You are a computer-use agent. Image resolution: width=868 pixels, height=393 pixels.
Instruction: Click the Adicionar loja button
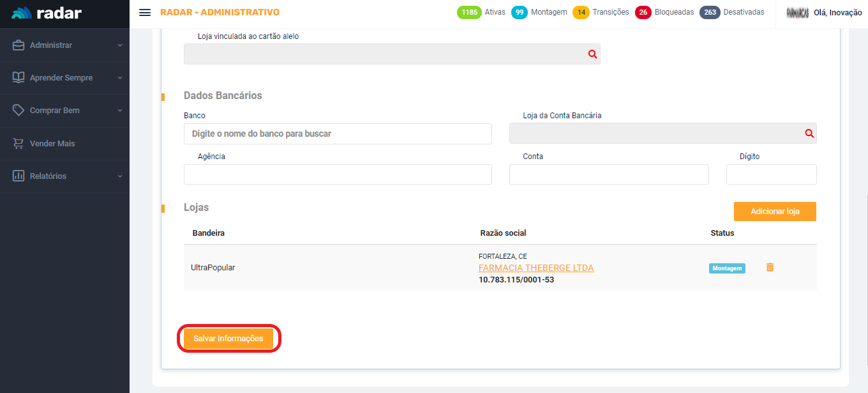[774, 212]
